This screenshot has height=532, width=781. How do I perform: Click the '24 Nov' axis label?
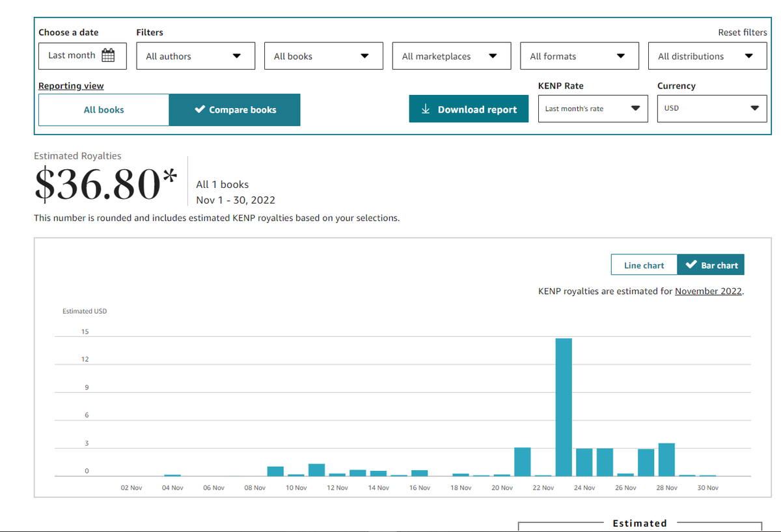click(584, 488)
